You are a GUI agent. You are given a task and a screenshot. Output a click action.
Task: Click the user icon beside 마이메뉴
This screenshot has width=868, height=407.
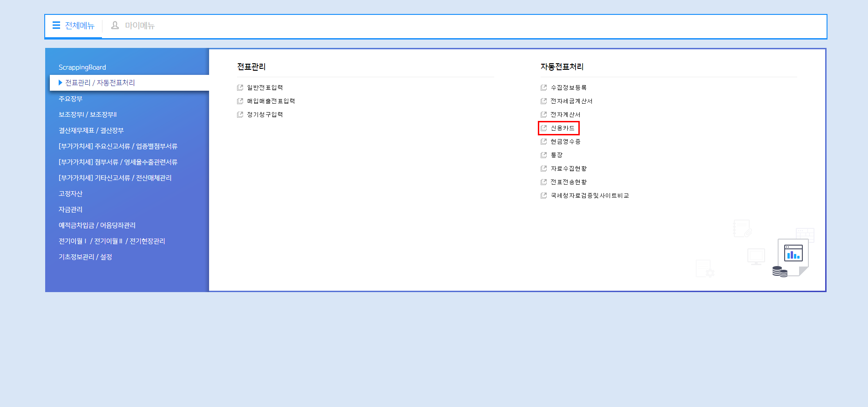[115, 26]
